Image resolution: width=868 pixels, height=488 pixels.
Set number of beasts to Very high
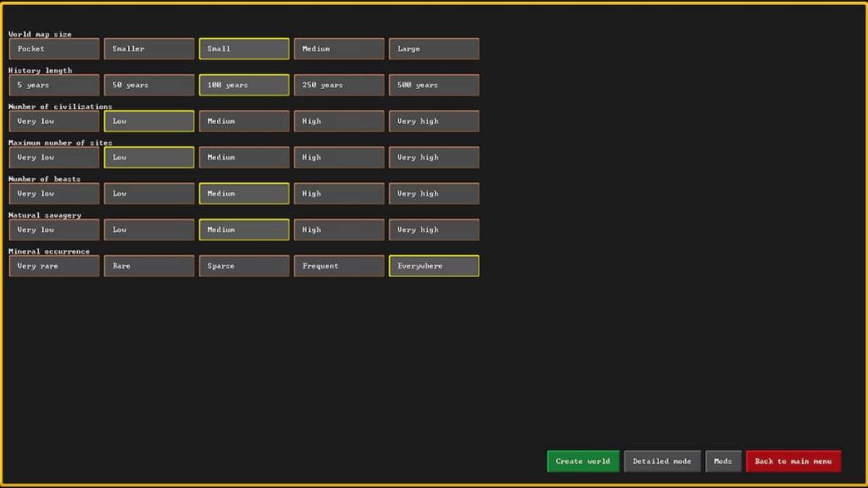434,193
